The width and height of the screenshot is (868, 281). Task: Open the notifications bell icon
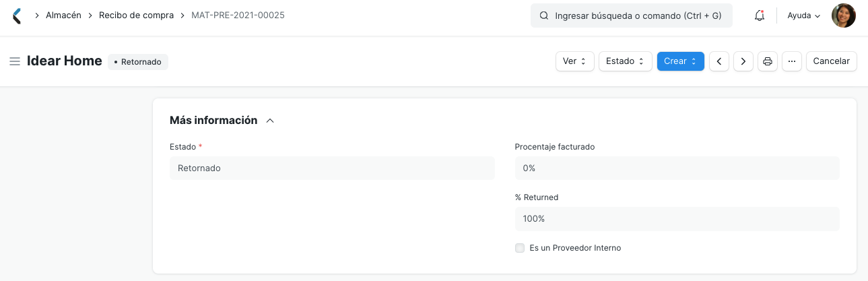[759, 15]
